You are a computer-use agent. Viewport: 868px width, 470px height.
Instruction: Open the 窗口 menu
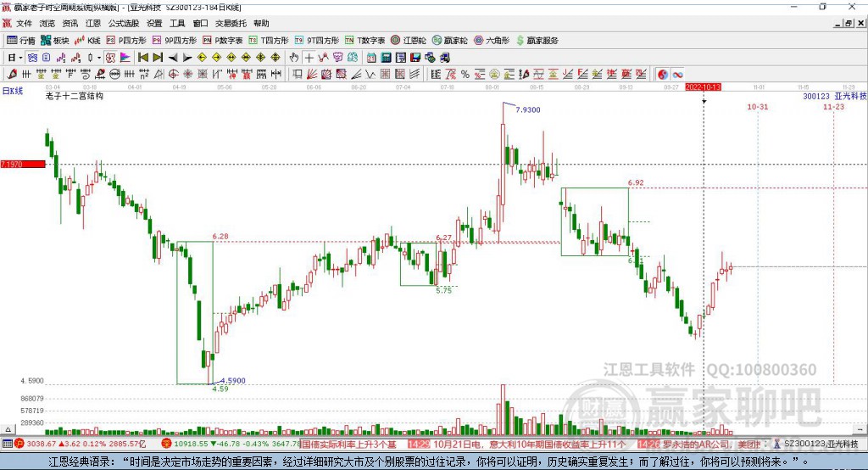[x=200, y=23]
